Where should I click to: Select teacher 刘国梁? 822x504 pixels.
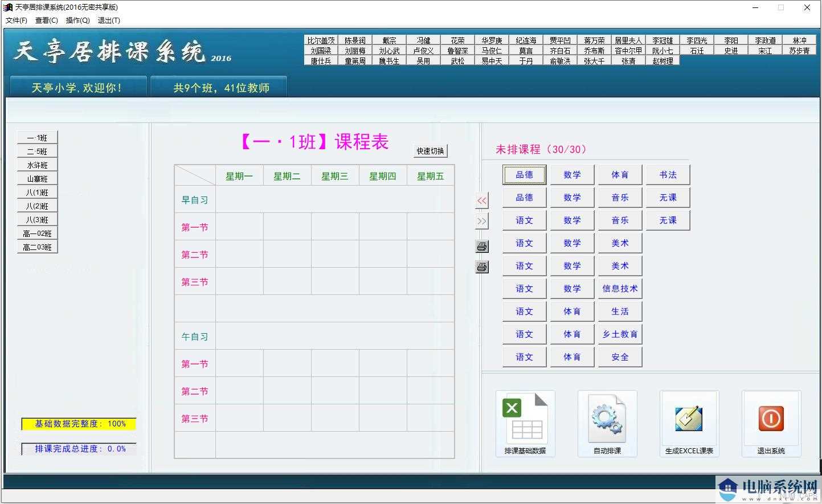pos(321,51)
